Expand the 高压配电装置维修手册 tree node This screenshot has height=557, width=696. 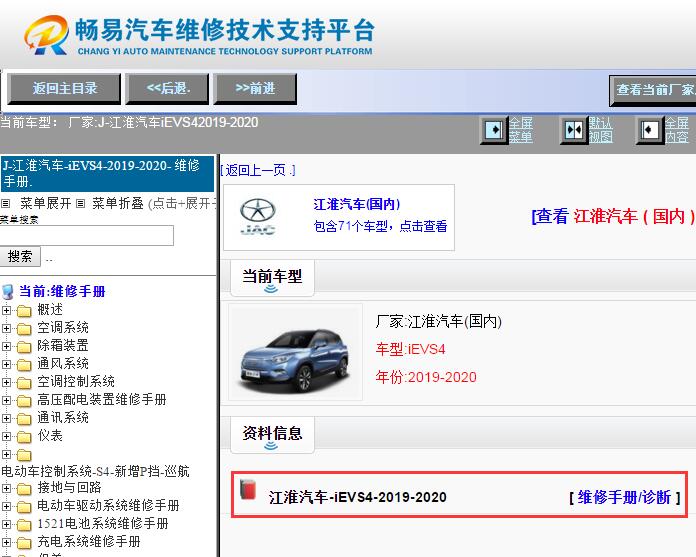6,400
